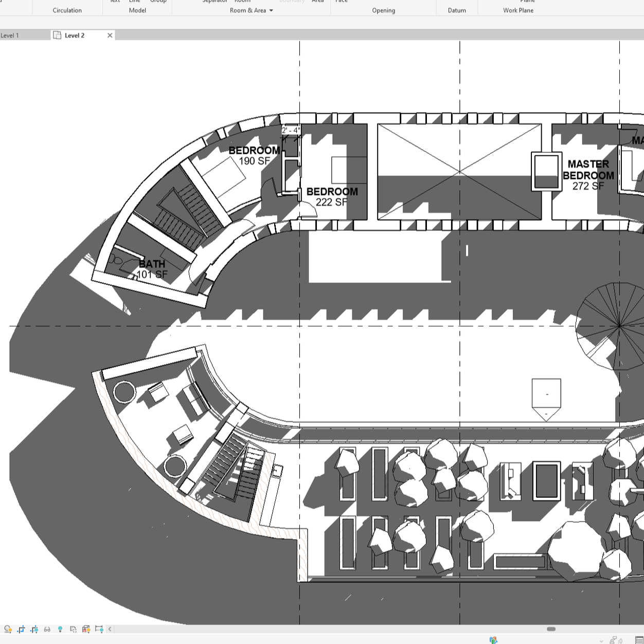Select the BEDROOM 222 SF room tag
Viewport: 644px width, 644px height.
tap(332, 196)
